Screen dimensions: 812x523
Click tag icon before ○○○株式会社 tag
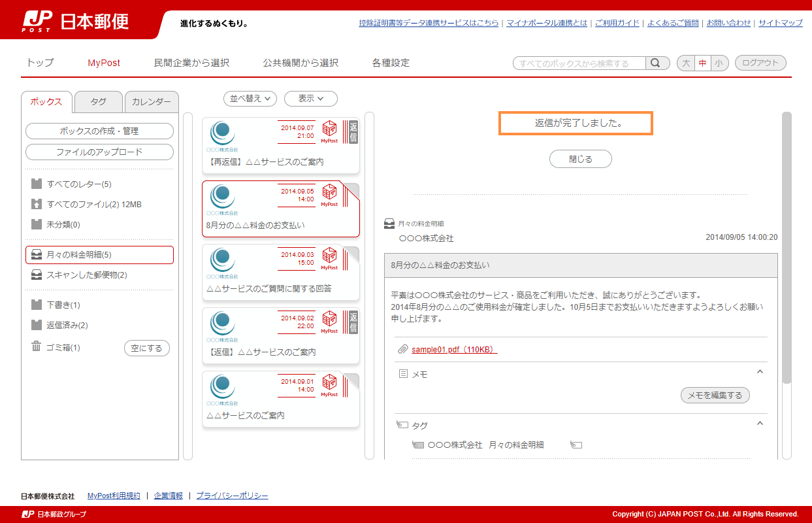tap(418, 445)
